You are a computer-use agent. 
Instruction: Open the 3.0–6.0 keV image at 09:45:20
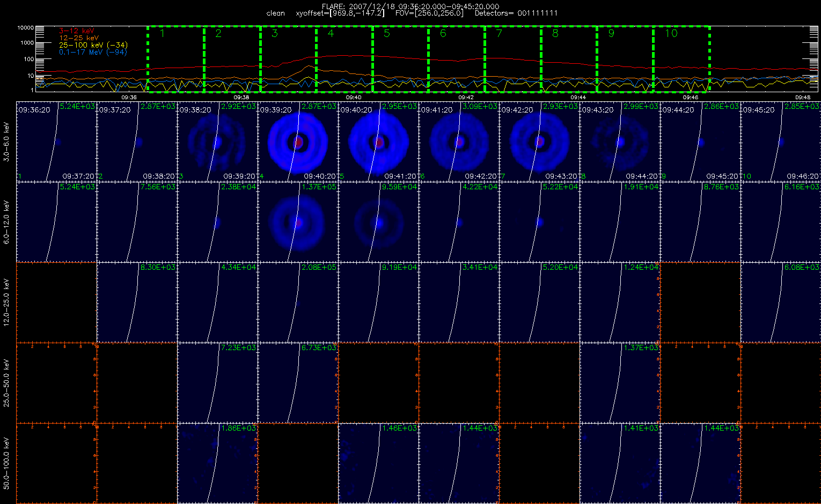coord(781,141)
